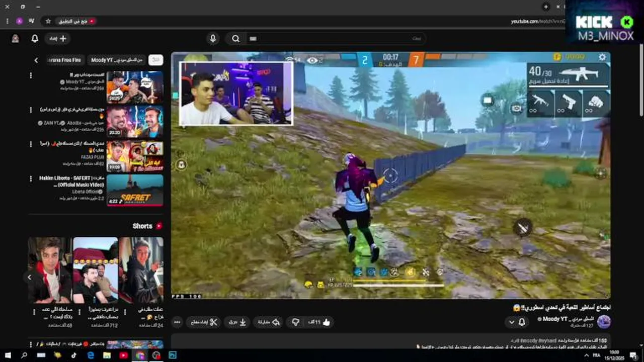Open the Short with red-jacket guy
Viewport: 644px width, 362px height.
[50, 270]
